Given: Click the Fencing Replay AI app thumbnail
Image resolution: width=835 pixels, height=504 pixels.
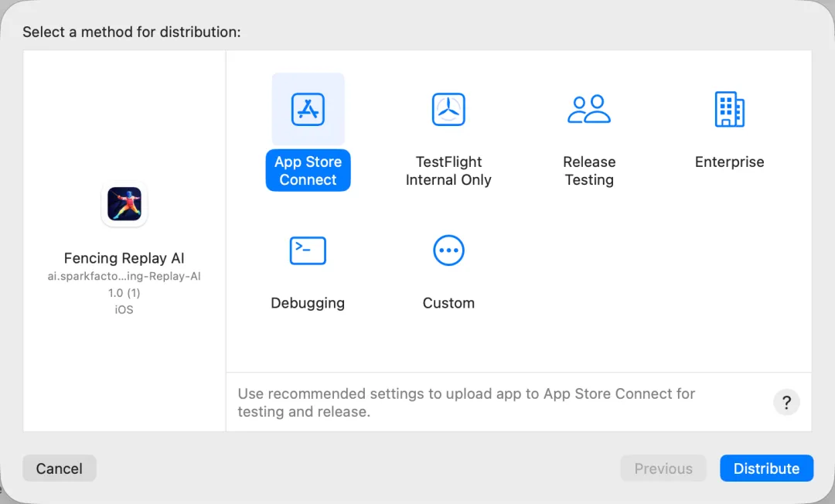Looking at the screenshot, I should (124, 204).
